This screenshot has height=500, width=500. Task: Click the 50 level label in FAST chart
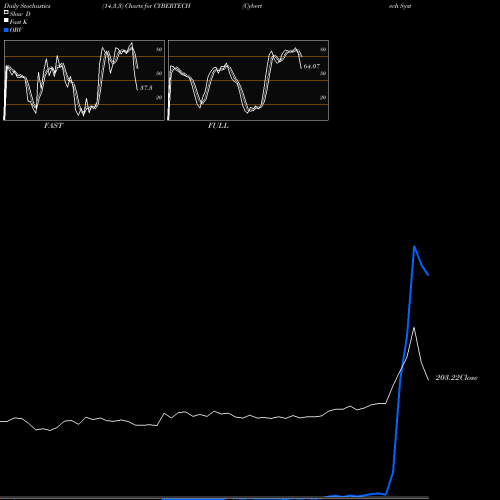159,73
